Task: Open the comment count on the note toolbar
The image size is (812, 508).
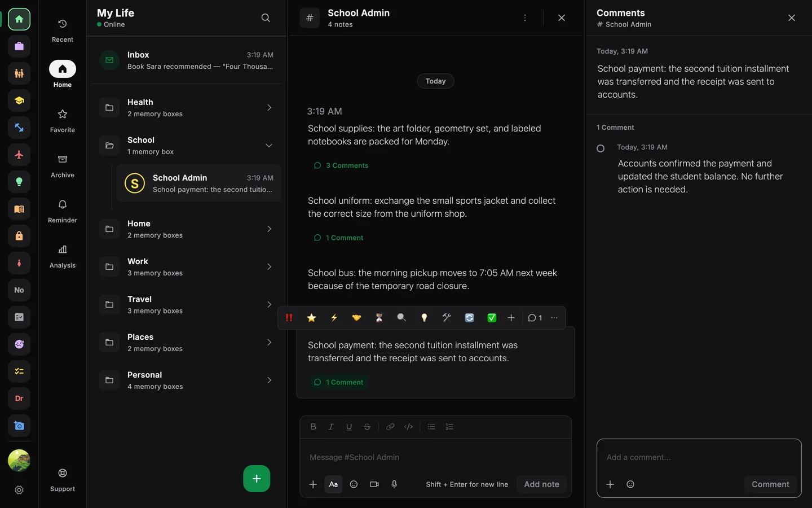Action: click(535, 318)
